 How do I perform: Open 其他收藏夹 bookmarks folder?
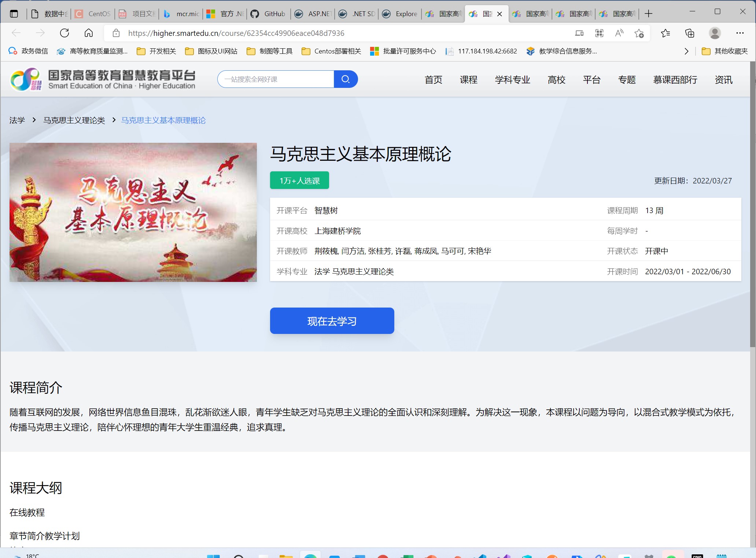tap(725, 51)
